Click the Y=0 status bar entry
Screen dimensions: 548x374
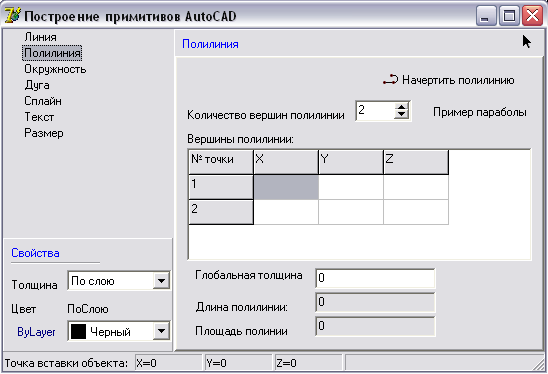tap(238, 363)
